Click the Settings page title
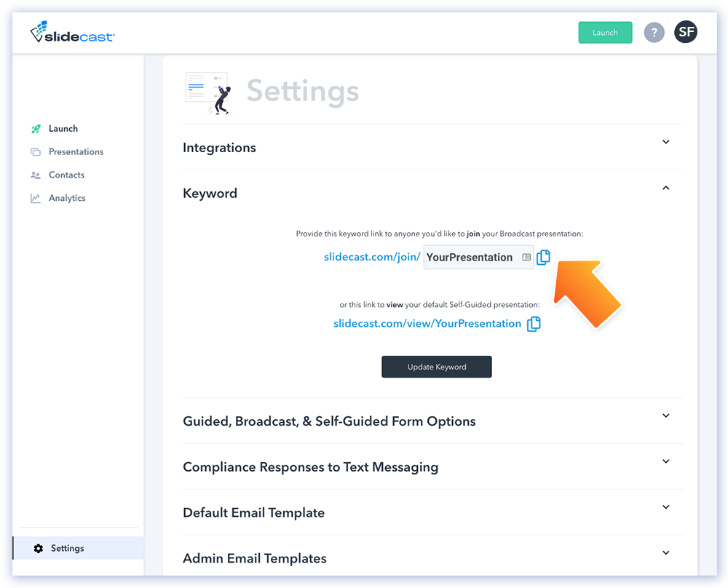Image resolution: width=728 pixels, height=588 pixels. tap(303, 91)
